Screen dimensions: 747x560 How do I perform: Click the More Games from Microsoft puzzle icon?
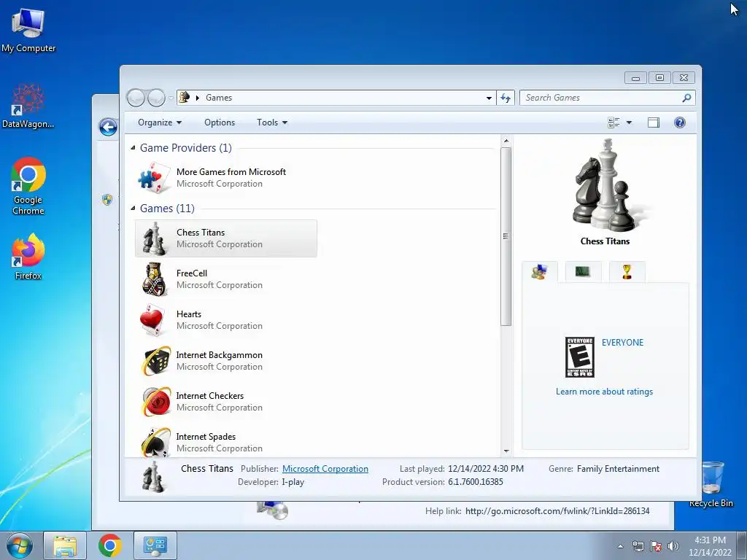pos(154,178)
